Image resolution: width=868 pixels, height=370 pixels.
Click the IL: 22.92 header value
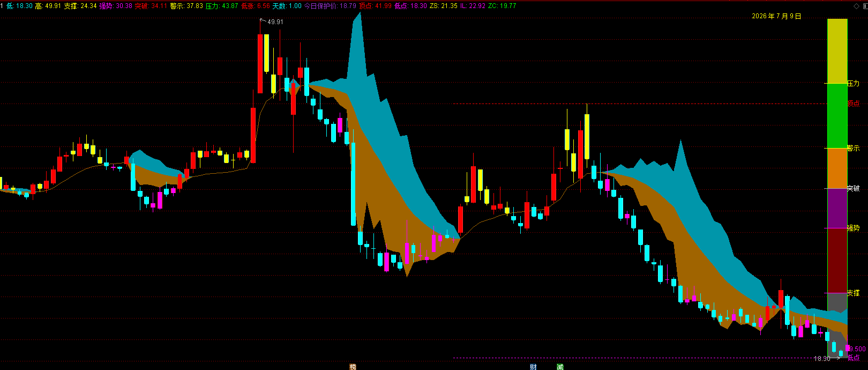click(x=473, y=6)
